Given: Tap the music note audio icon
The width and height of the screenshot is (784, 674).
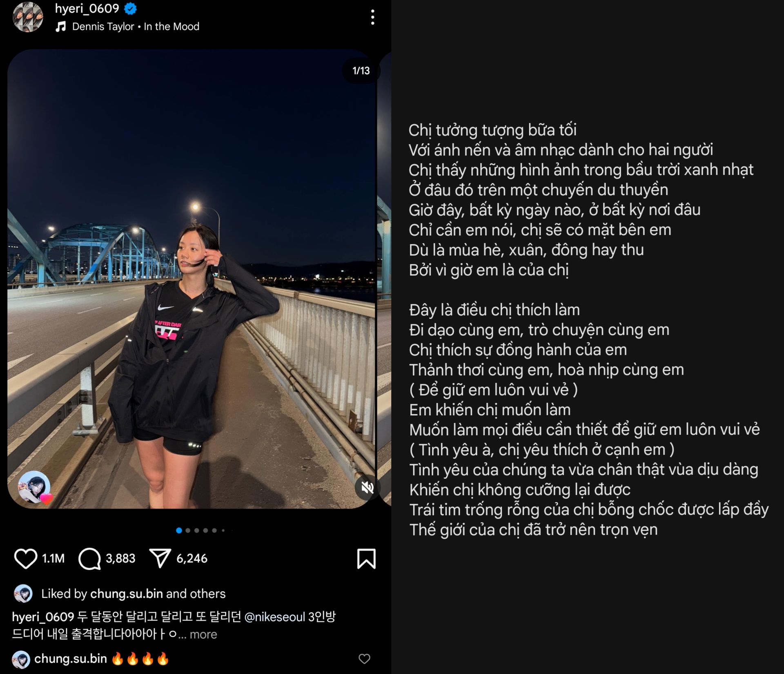Looking at the screenshot, I should point(61,27).
